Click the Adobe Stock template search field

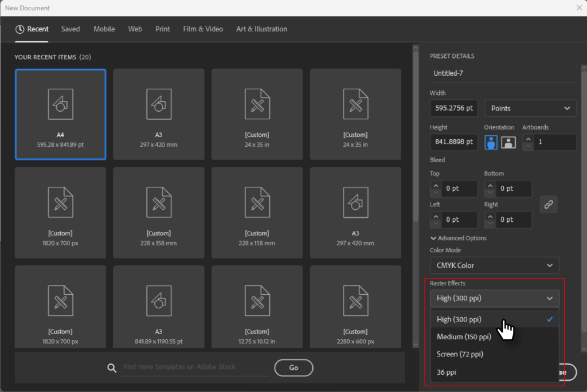click(x=195, y=367)
